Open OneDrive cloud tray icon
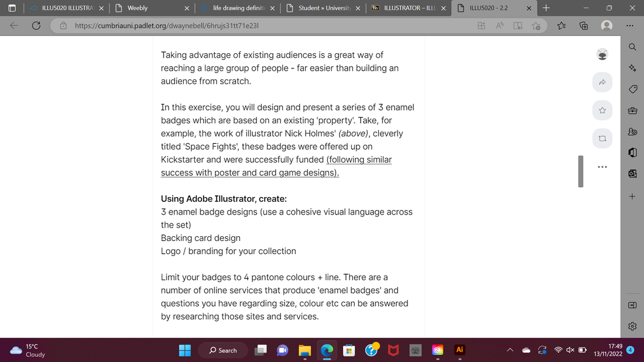The height and width of the screenshot is (362, 644). tap(526, 350)
